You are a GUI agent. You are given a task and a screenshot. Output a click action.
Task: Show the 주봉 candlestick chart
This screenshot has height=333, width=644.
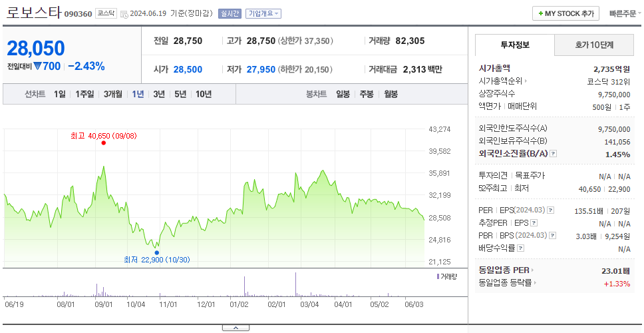(x=367, y=94)
